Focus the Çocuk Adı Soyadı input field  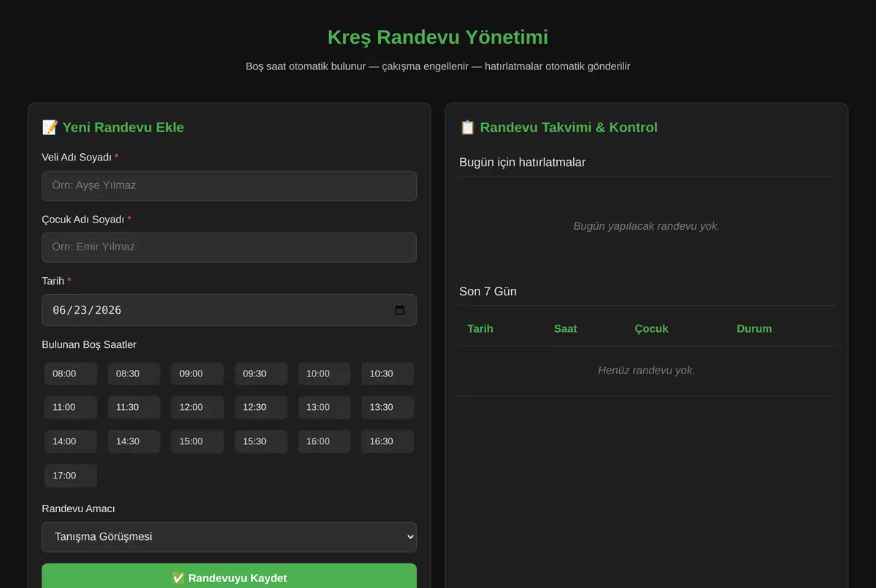(229, 247)
